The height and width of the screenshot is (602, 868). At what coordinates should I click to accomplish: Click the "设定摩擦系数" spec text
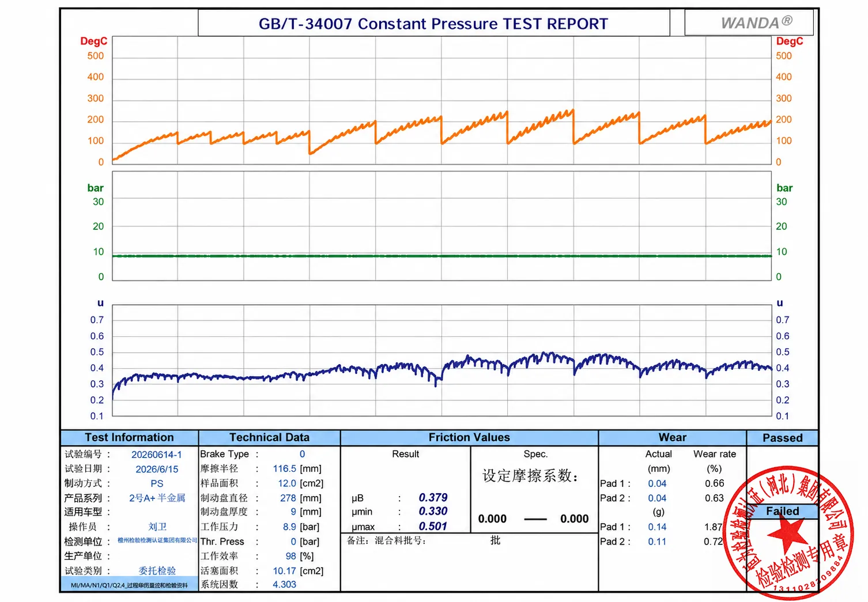[x=530, y=476]
